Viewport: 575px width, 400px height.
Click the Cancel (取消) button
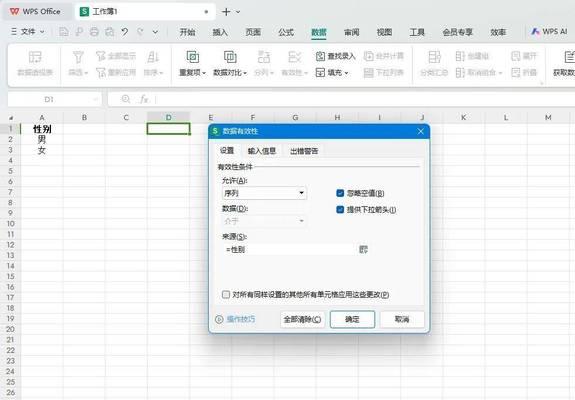tap(402, 319)
